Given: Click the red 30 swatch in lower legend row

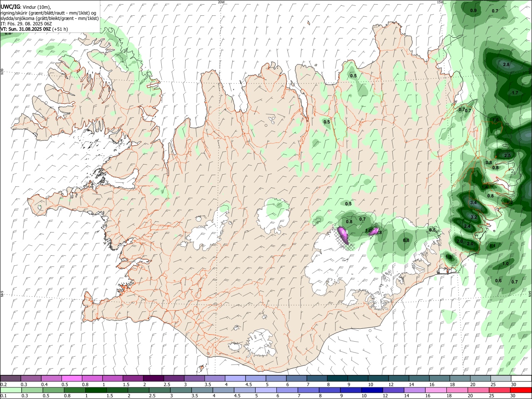Looking at the screenshot, I should click(520, 390).
